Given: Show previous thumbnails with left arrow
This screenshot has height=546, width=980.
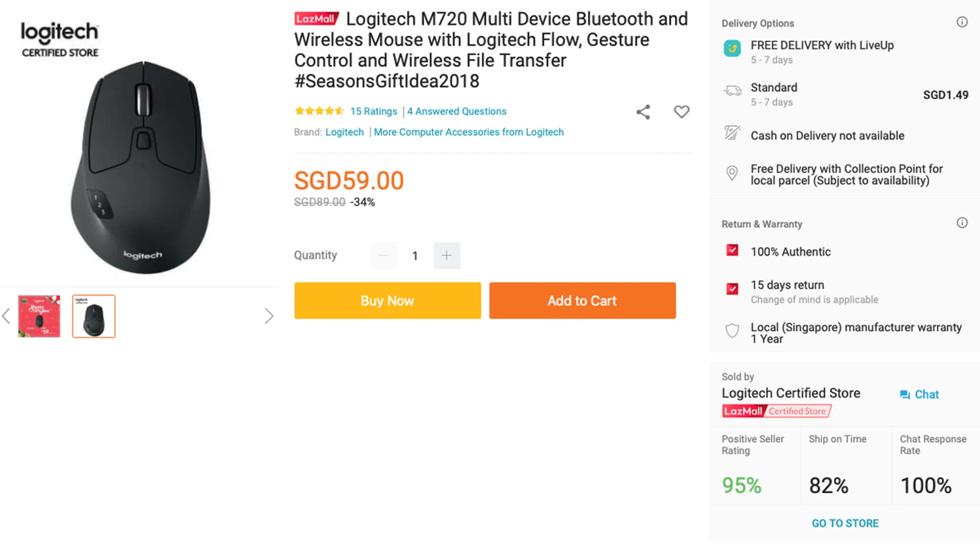Looking at the screenshot, I should coord(6,316).
